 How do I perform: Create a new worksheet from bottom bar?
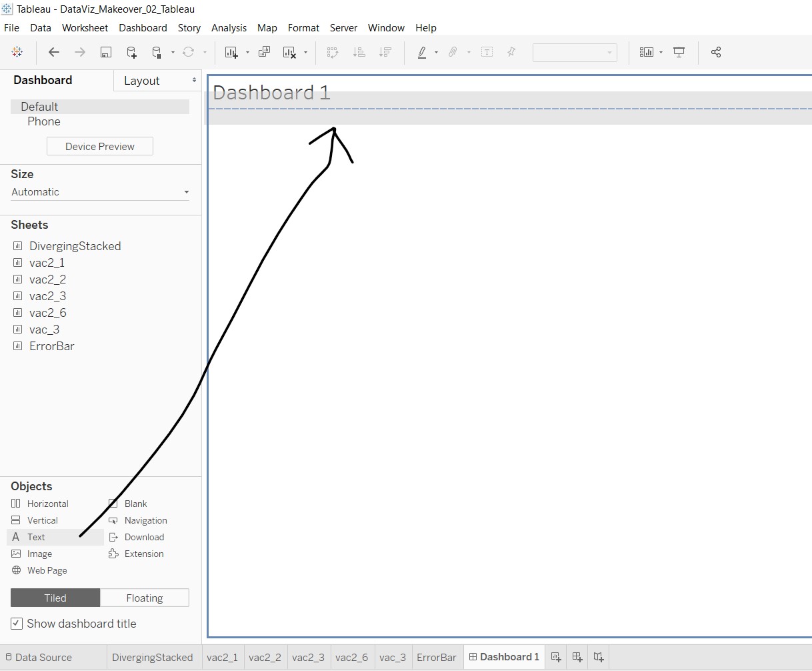[556, 657]
